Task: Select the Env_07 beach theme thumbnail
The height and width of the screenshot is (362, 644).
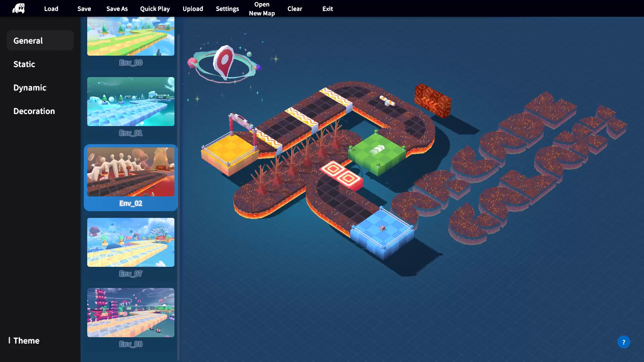Action: (130, 242)
